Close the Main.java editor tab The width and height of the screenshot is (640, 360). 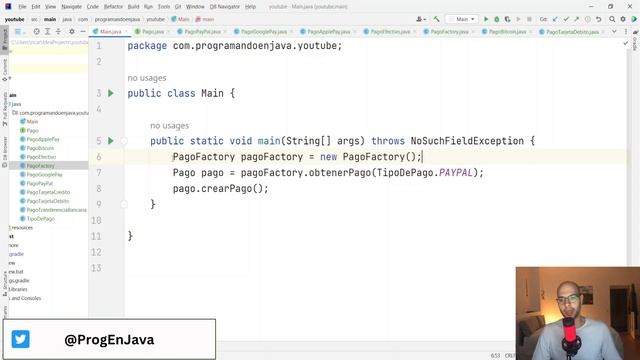[127, 32]
